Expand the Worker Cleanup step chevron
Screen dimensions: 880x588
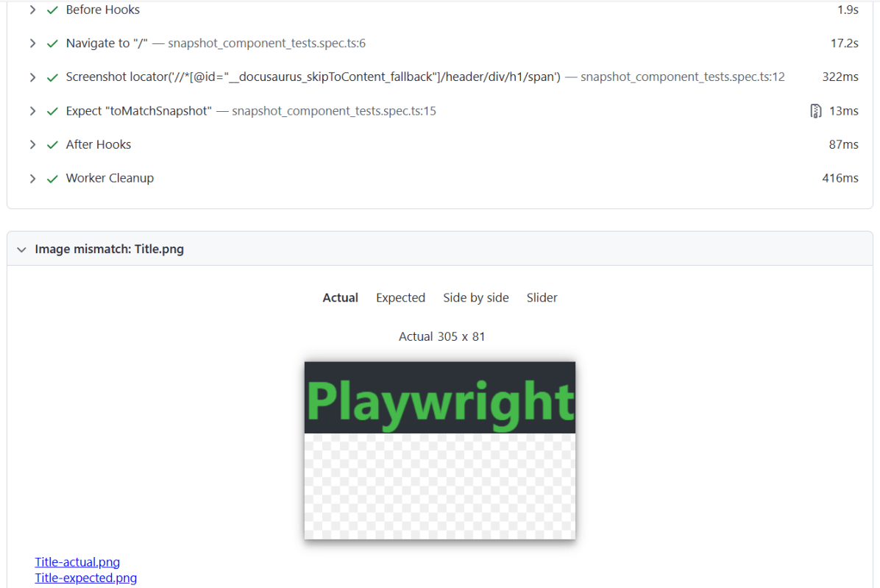(32, 179)
